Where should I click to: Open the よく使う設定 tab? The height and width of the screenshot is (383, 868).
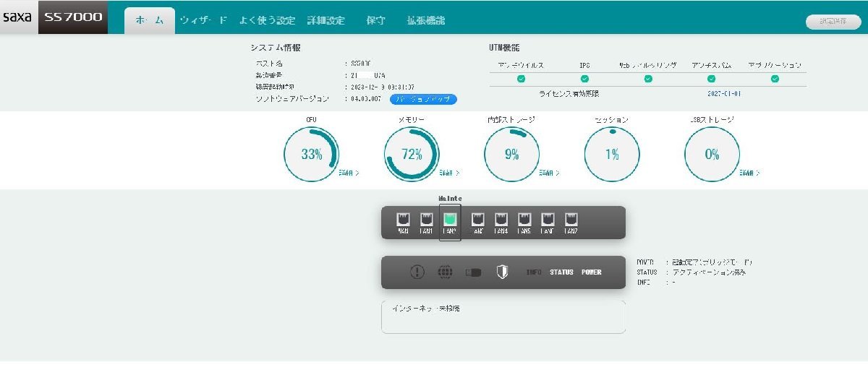(267, 20)
